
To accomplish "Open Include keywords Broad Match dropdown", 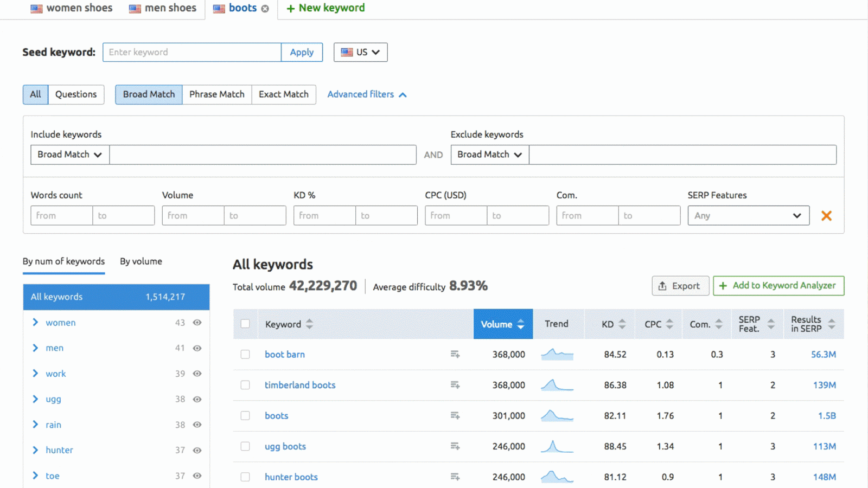I will tap(70, 155).
